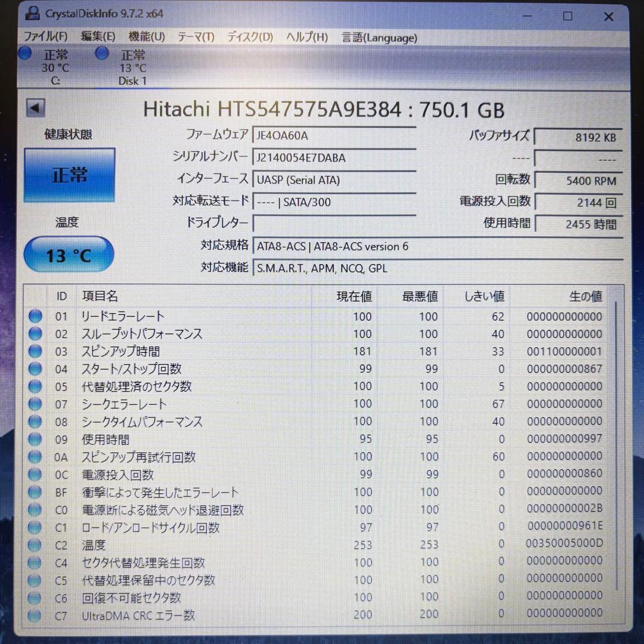
Task: Open the ディスク(D) disk selection menu
Action: 249,37
